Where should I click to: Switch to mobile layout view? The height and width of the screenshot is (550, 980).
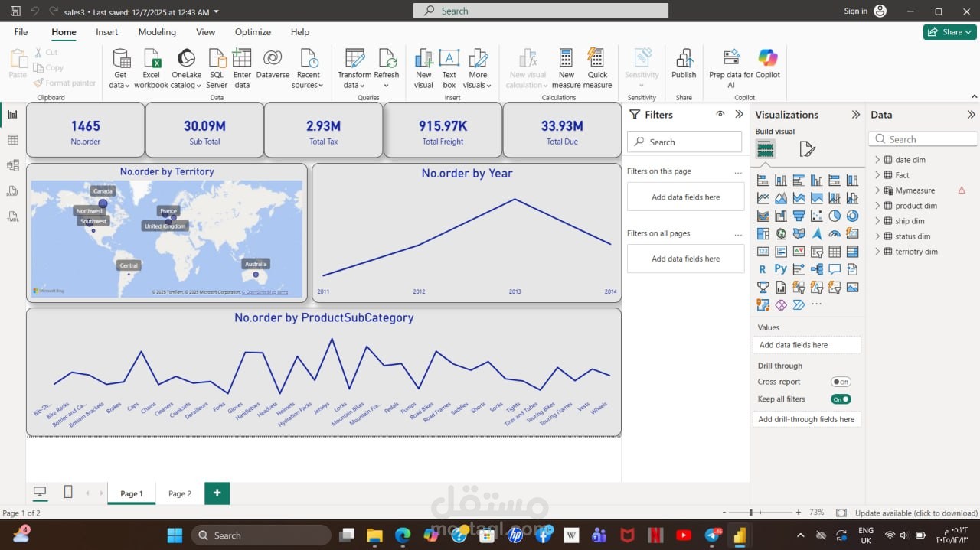[x=68, y=493]
